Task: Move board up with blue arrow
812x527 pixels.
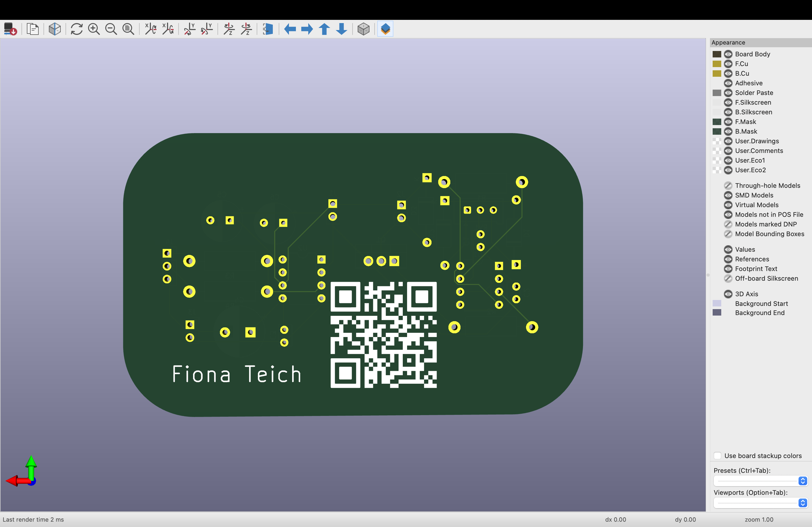Action: [x=324, y=29]
